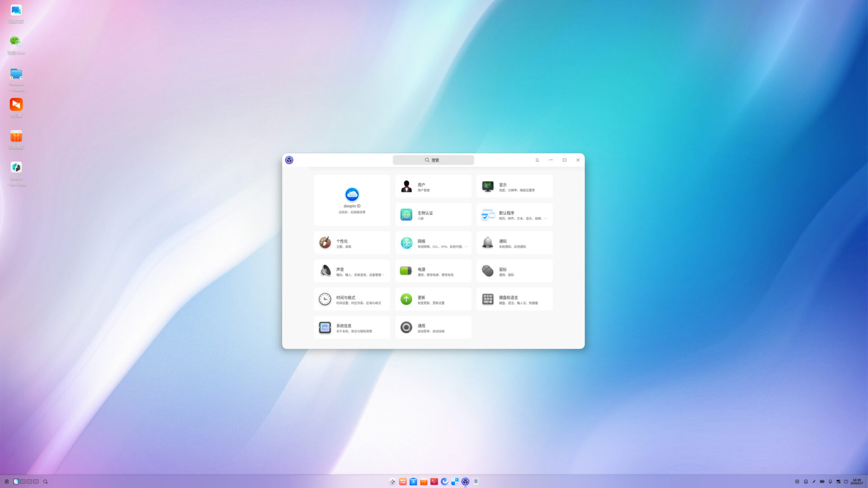Open 键盘和语言 keyboard and language settings

point(514,299)
